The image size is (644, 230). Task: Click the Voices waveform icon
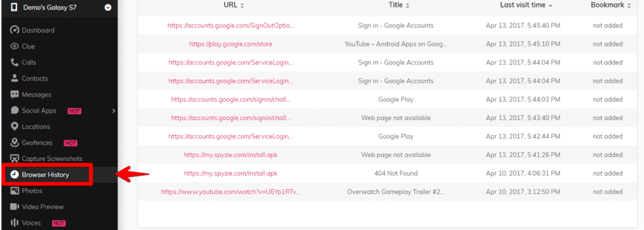(15, 222)
